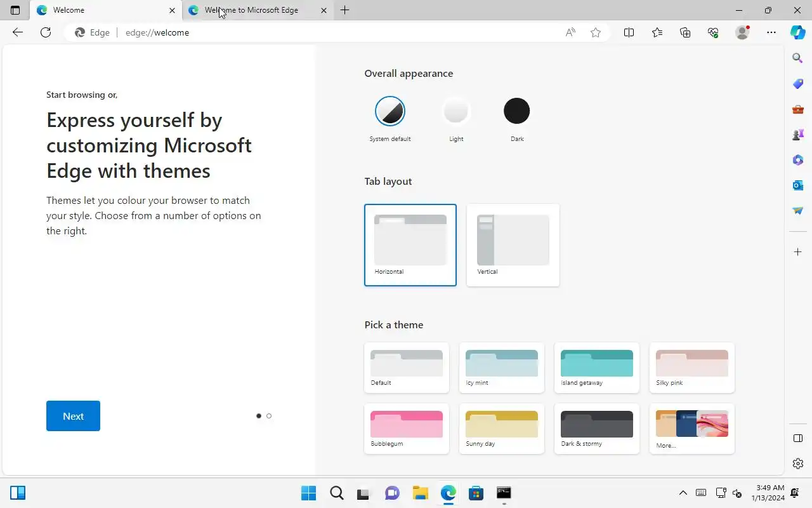Viewport: 812px width, 508px height.
Task: Open the Widgets icon on the taskbar
Action: pyautogui.click(x=18, y=493)
